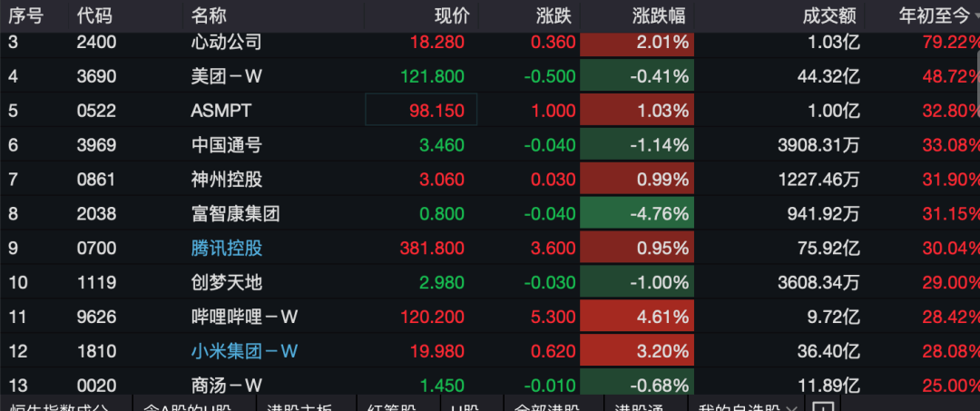Sort by the 代码 column header
Screen dimensions: 980x411
(x=94, y=15)
